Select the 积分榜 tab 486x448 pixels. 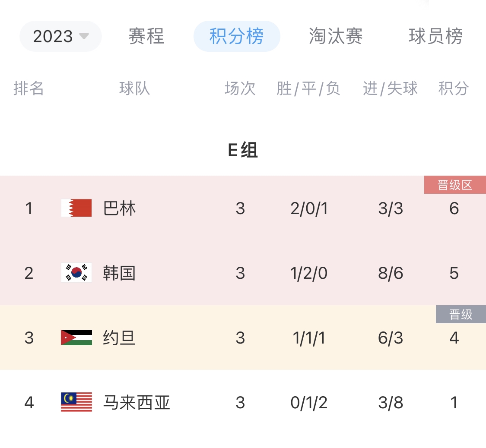point(237,36)
